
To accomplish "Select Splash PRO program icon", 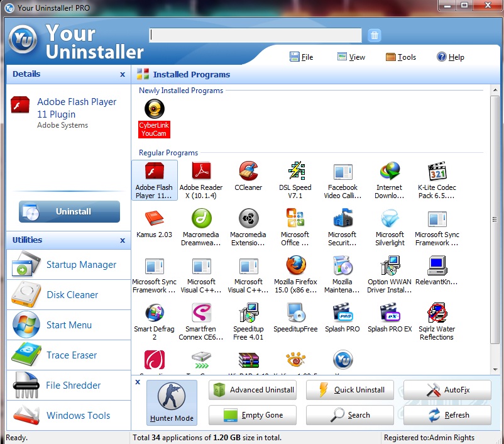I will 342,313.
